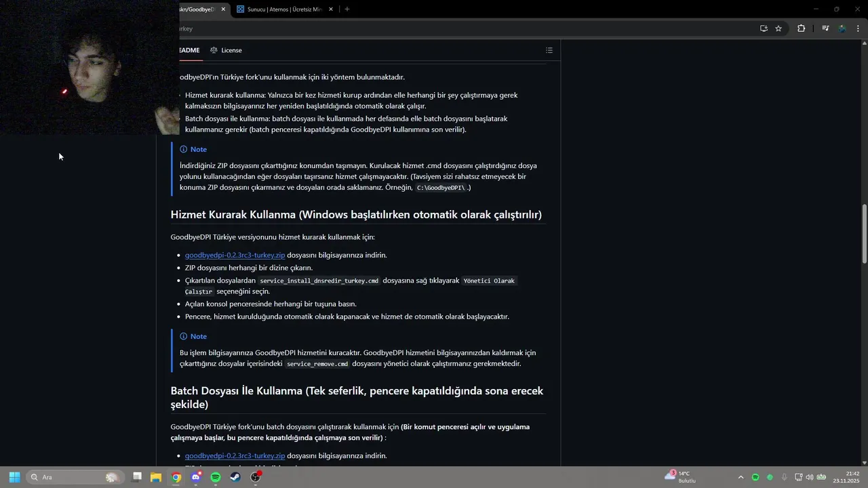This screenshot has height=488, width=868.
Task: Click the Hizmet Kurarak Kullanma heading
Action: coord(356,214)
